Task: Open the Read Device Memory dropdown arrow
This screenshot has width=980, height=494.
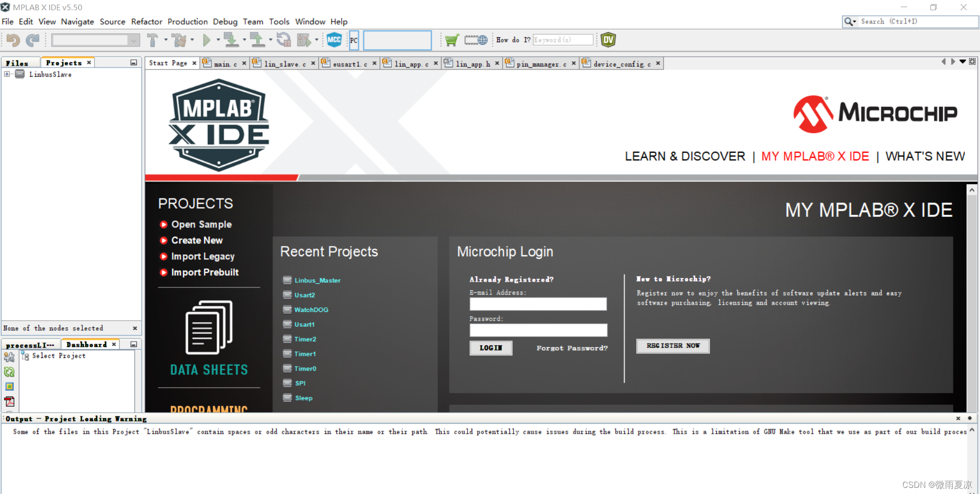Action: (270, 40)
